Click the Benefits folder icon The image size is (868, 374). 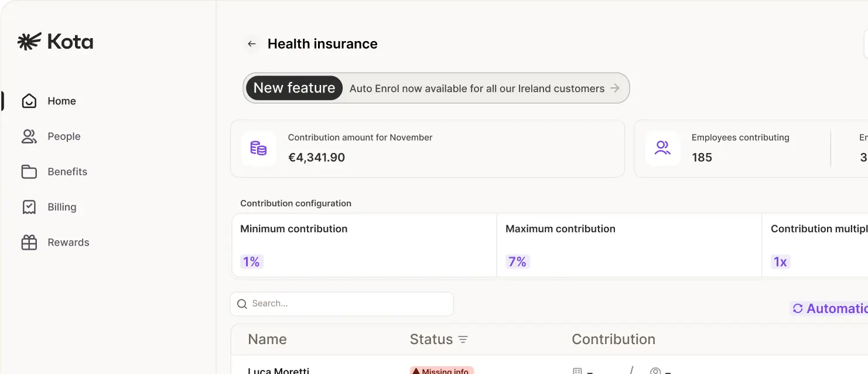coord(29,172)
